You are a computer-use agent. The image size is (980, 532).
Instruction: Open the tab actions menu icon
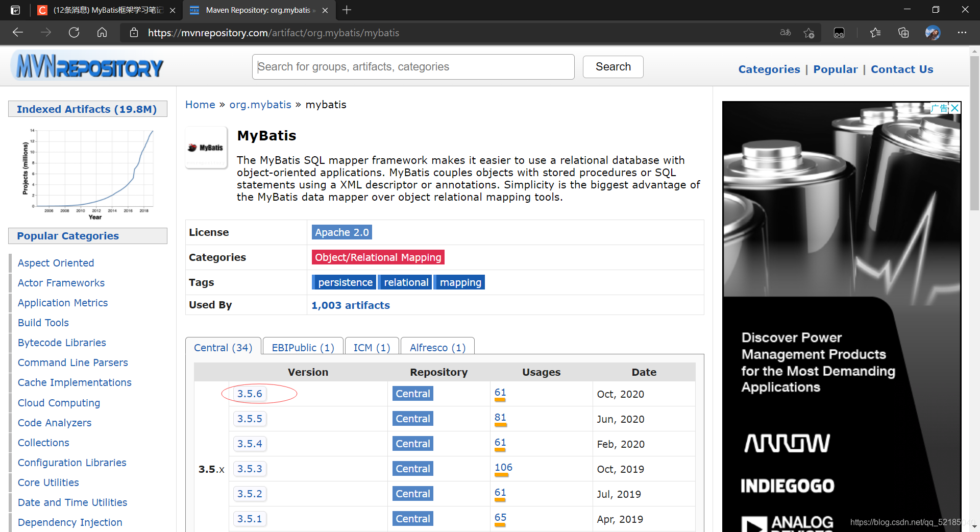tap(15, 10)
